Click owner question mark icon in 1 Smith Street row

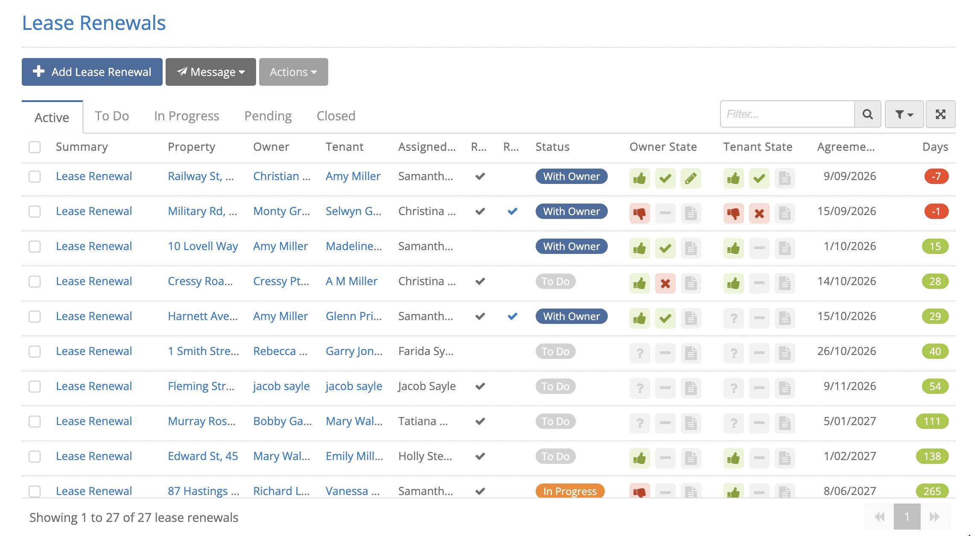click(639, 353)
